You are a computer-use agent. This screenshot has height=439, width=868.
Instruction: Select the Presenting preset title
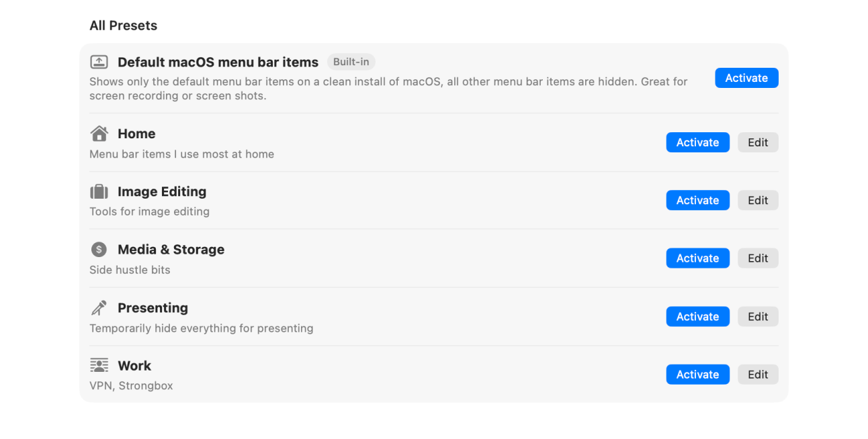[153, 308]
